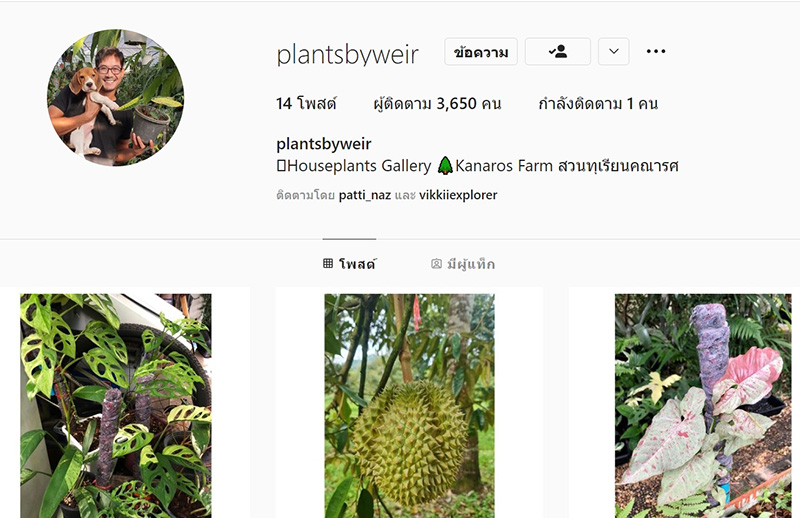800x518 pixels.
Task: Click the 14 โพสต์ post count
Action: coord(306,104)
